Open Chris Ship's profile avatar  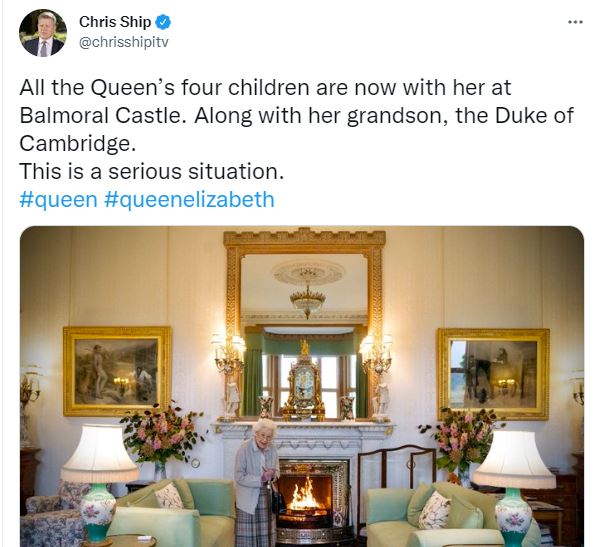[x=43, y=33]
